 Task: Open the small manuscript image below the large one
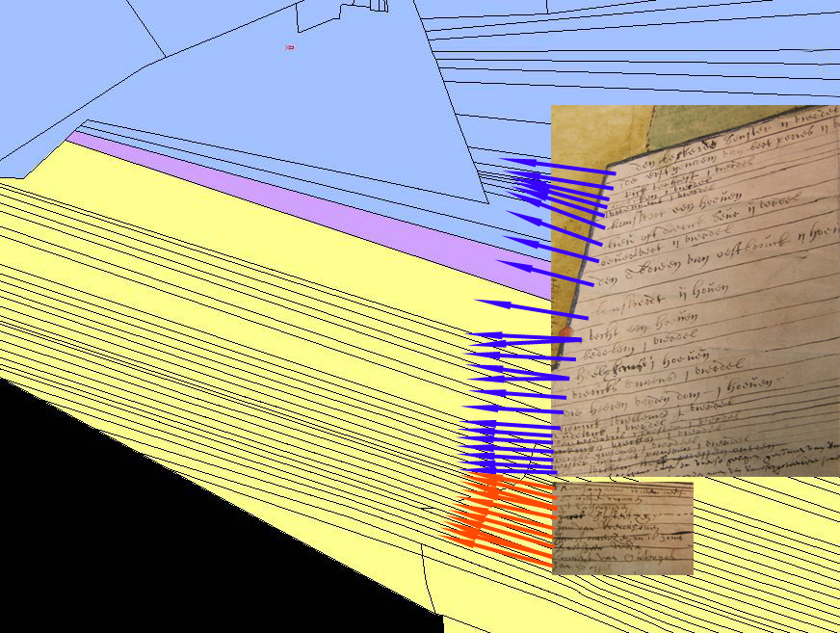pyautogui.click(x=622, y=527)
